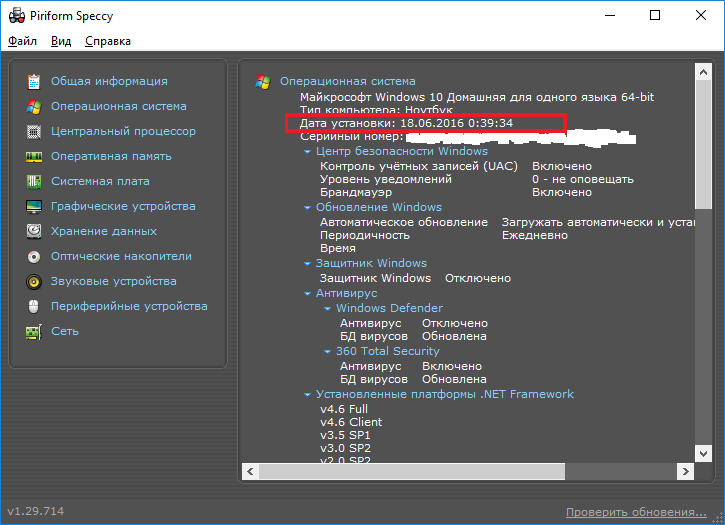Click the Графические устройства monitor icon
This screenshot has width=725, height=525.
click(34, 206)
